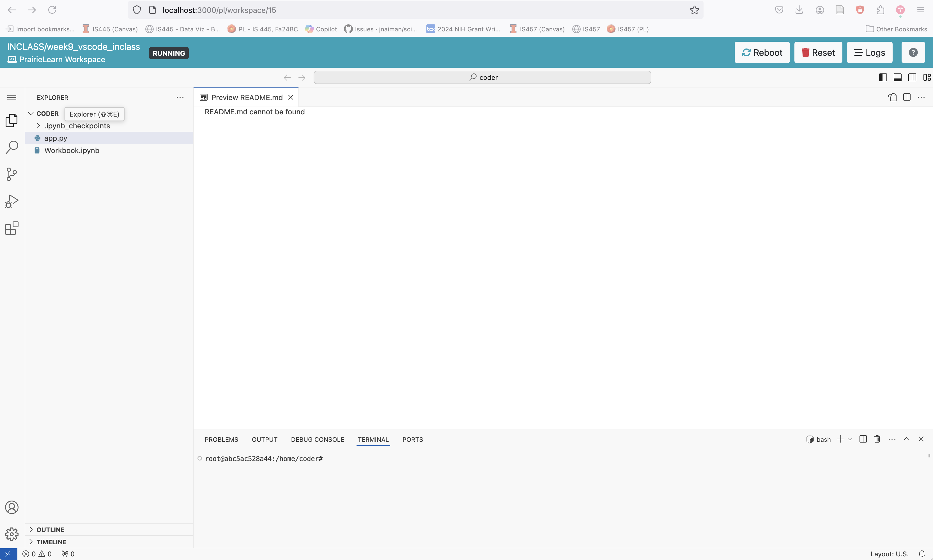This screenshot has width=933, height=560.
Task: Kill terminal with trash icon
Action: [877, 439]
